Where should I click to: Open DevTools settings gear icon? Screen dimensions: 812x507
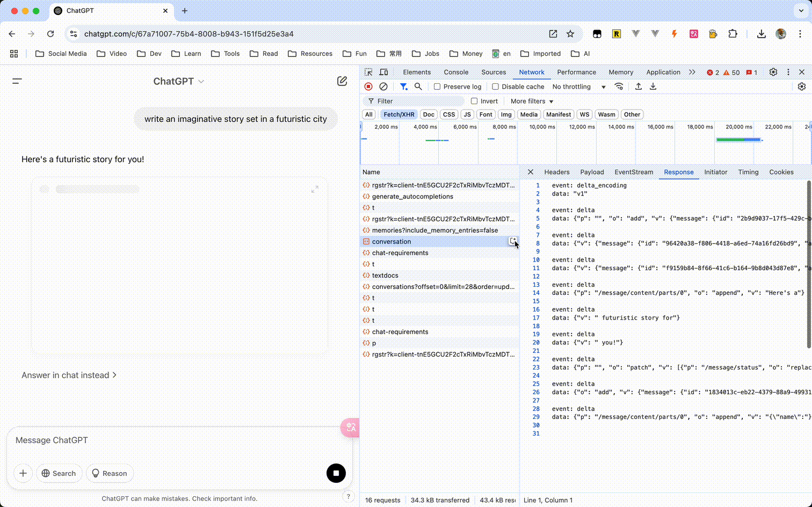point(773,72)
